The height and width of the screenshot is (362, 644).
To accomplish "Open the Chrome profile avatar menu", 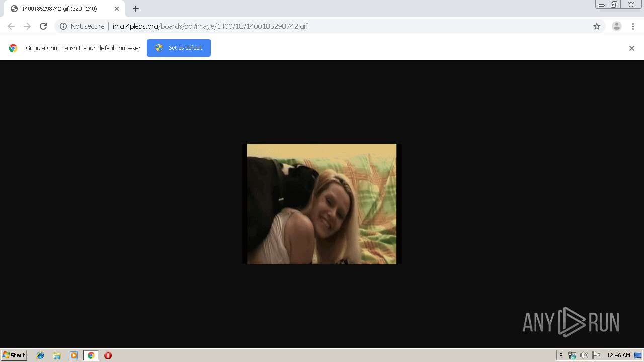I will tap(617, 26).
